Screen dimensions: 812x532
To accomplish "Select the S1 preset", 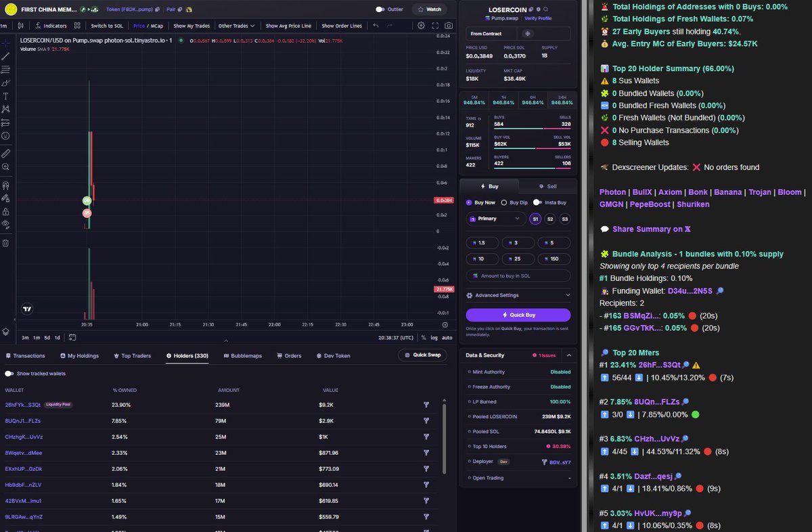I will (x=535, y=219).
